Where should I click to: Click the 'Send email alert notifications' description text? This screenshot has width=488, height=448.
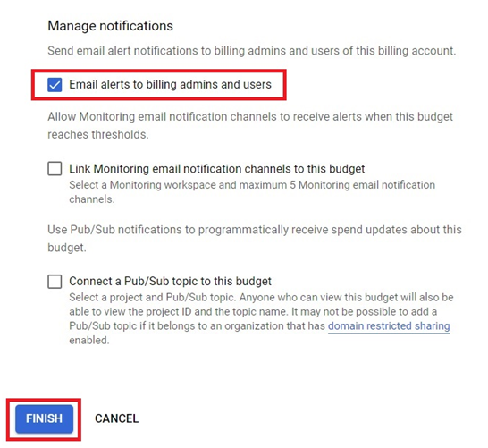click(x=252, y=51)
